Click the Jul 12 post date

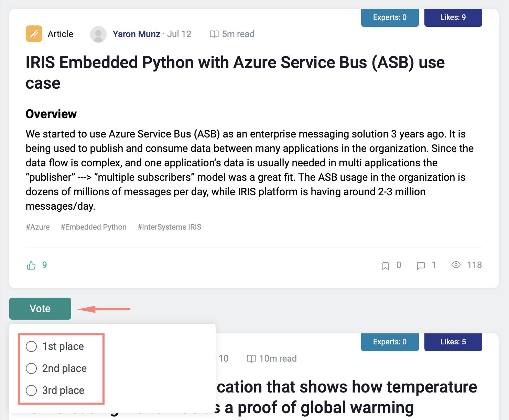[179, 34]
